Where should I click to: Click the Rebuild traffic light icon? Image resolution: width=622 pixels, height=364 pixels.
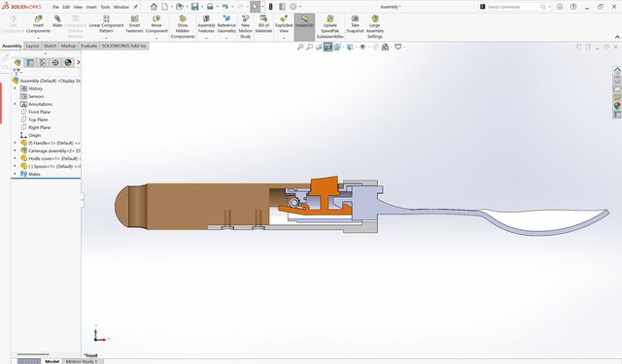(x=270, y=7)
